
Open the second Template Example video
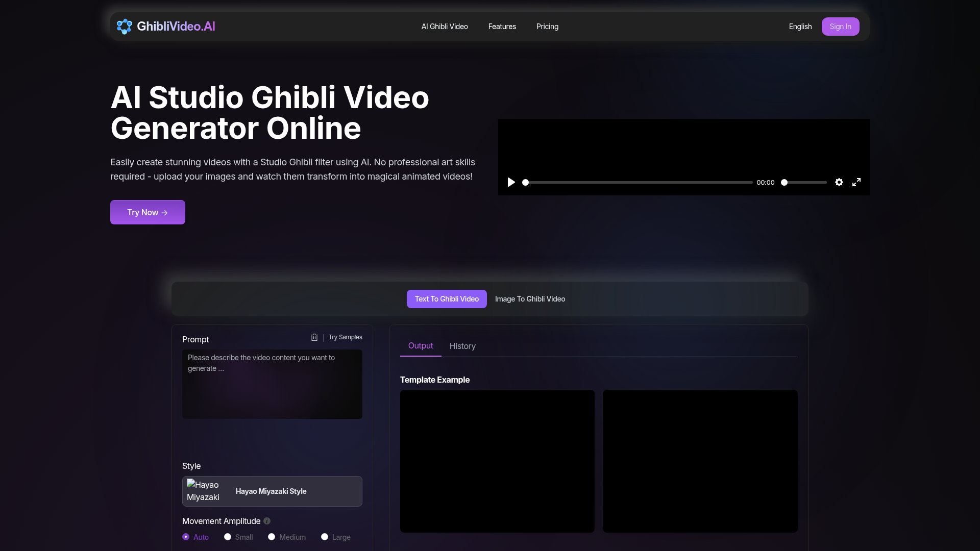(x=700, y=461)
